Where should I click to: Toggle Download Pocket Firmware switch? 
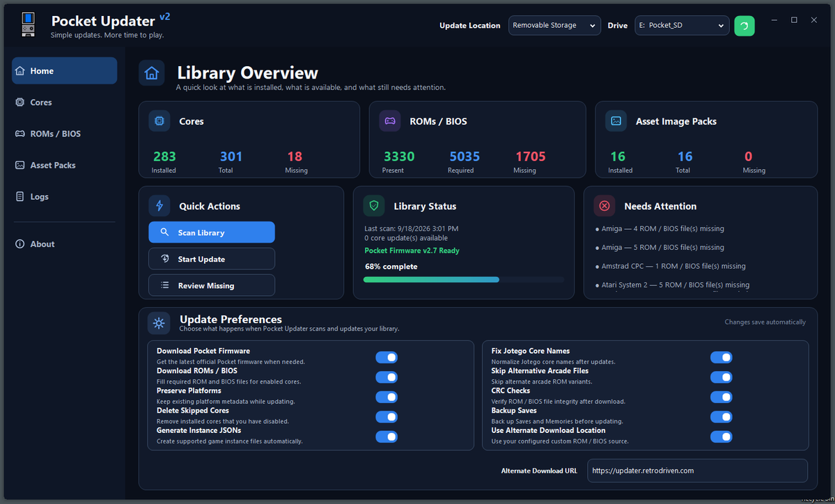[x=387, y=357]
